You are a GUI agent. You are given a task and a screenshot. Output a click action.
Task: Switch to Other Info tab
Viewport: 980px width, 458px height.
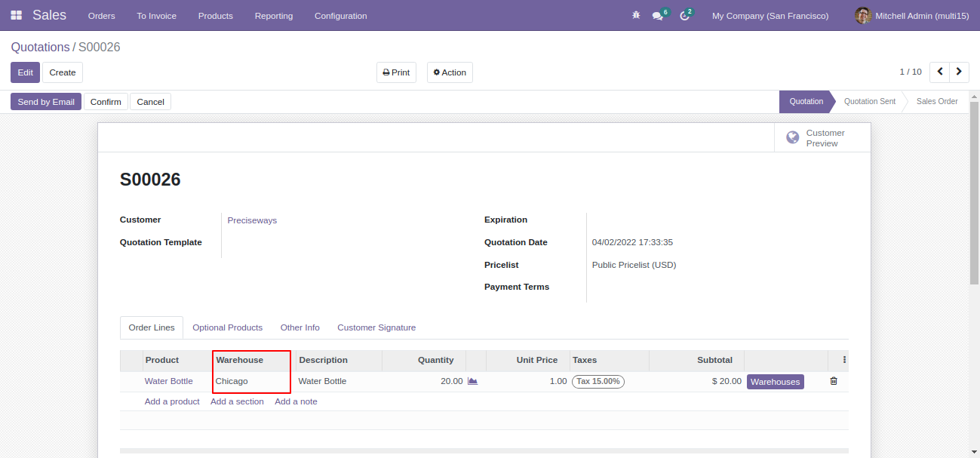click(300, 327)
